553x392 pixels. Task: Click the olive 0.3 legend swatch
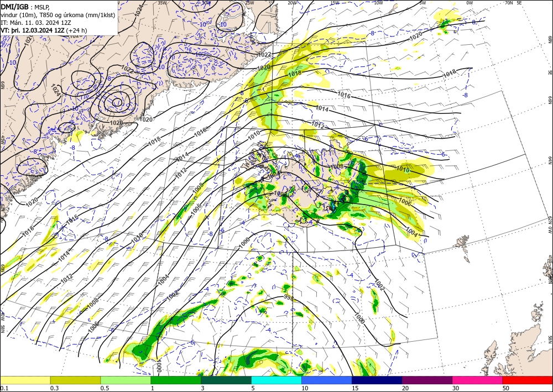[x=75, y=380]
